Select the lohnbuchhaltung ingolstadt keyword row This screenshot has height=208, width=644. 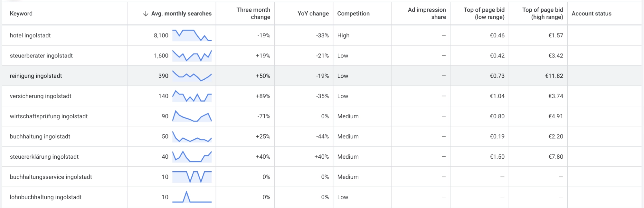(322, 197)
